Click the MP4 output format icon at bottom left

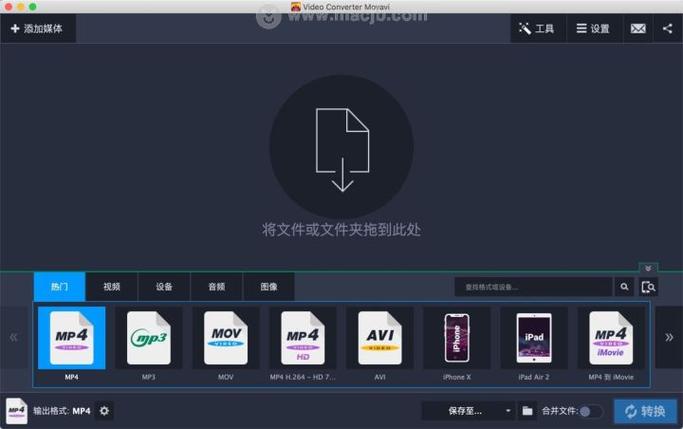pyautogui.click(x=17, y=411)
